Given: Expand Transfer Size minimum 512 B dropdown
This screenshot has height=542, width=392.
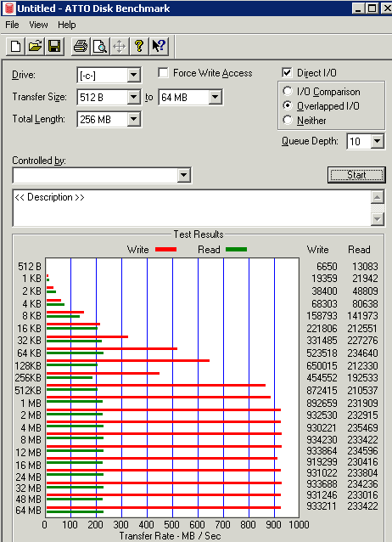Looking at the screenshot, I should point(133,97).
